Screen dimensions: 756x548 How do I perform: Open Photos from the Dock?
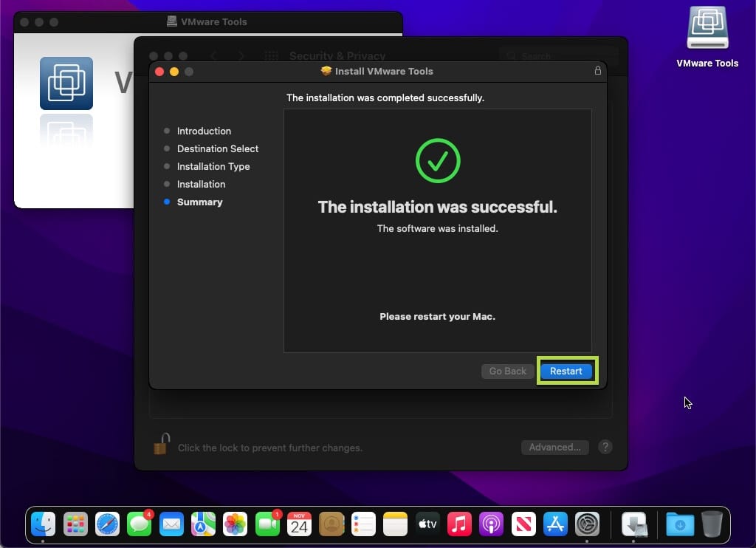click(236, 524)
